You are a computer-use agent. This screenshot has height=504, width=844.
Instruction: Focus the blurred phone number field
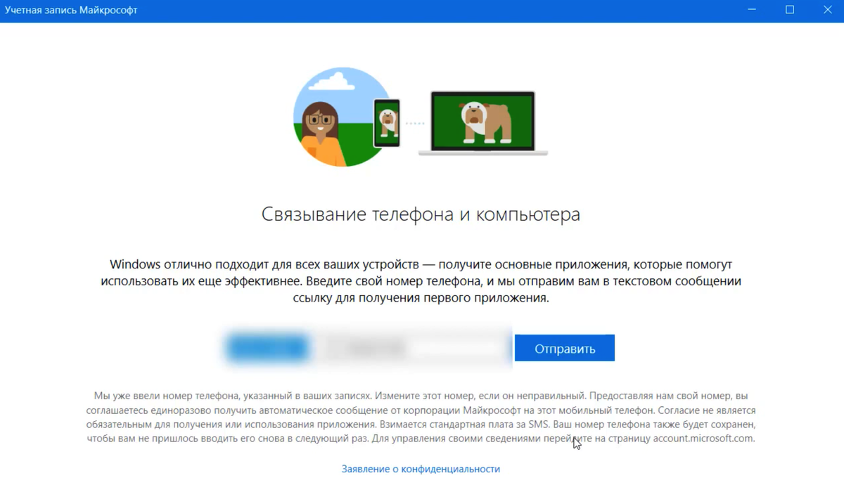pos(414,348)
